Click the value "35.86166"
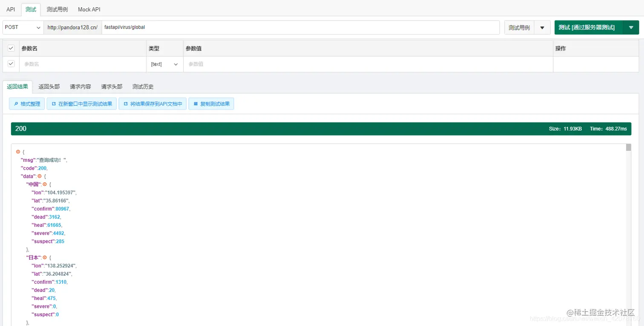 coord(56,200)
